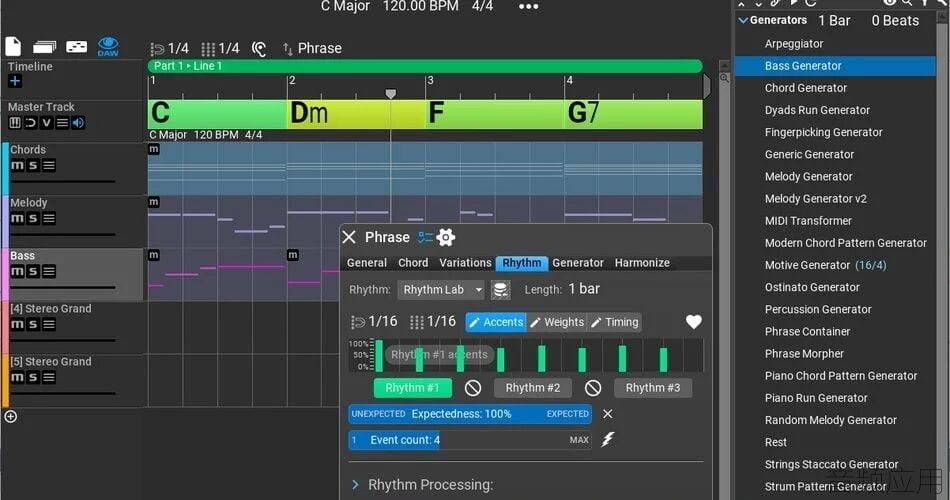The height and width of the screenshot is (500, 950).
Task: Open the [4] Stereo Grand track menu icon
Action: pyautogui.click(x=49, y=324)
